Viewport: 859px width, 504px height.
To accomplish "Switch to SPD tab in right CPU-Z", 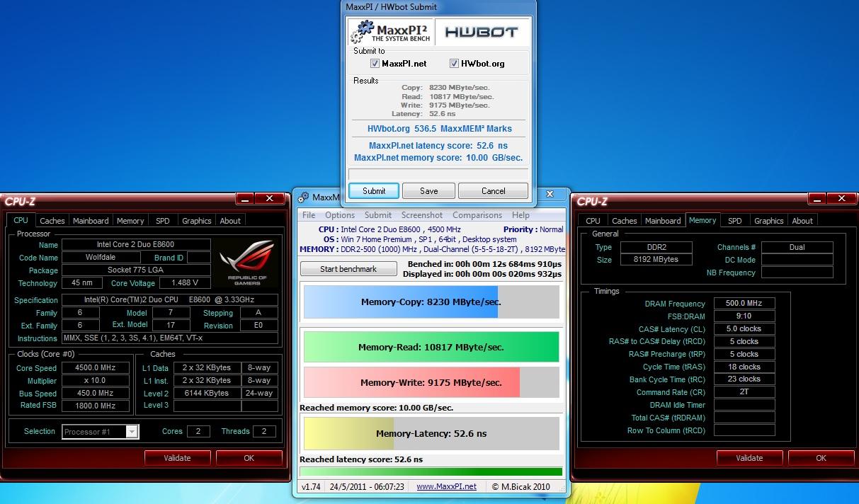I will 735,221.
